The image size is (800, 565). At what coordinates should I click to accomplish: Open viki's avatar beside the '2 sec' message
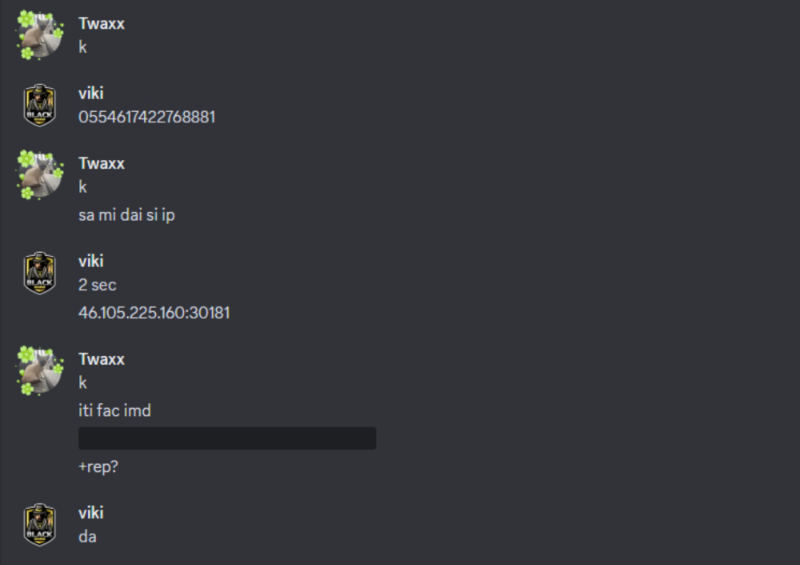(x=40, y=272)
